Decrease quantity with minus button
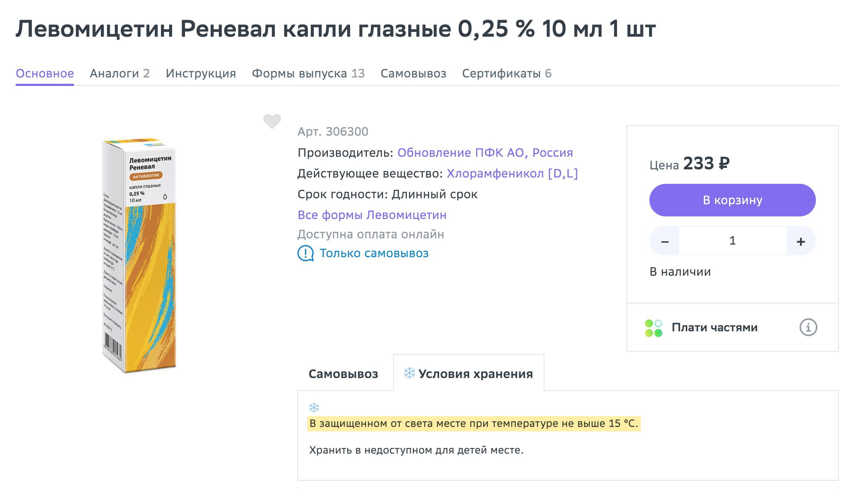This screenshot has width=853, height=504. pos(665,241)
